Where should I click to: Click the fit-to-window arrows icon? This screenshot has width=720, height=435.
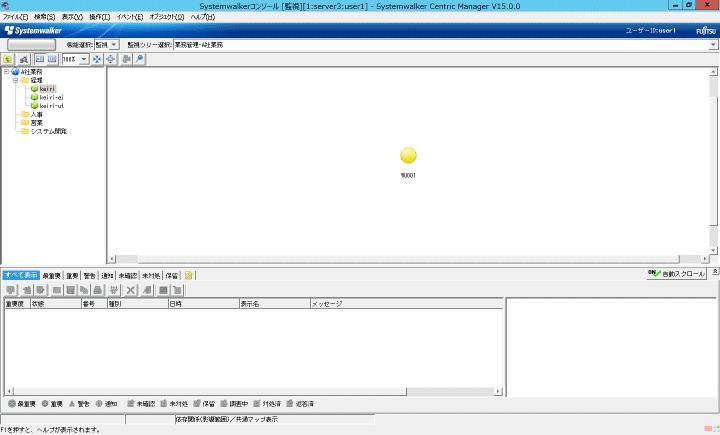point(97,59)
